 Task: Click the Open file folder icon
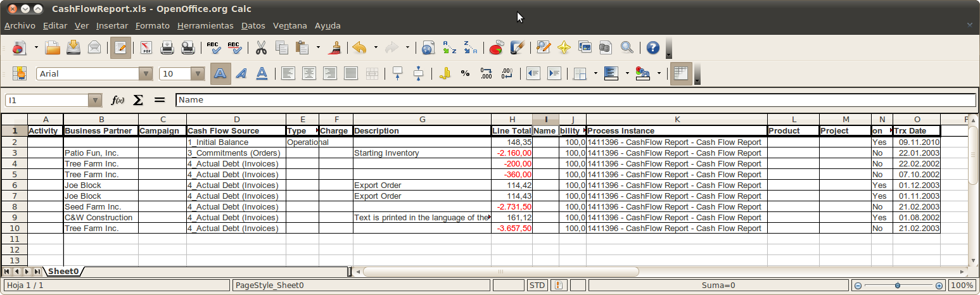[53, 47]
